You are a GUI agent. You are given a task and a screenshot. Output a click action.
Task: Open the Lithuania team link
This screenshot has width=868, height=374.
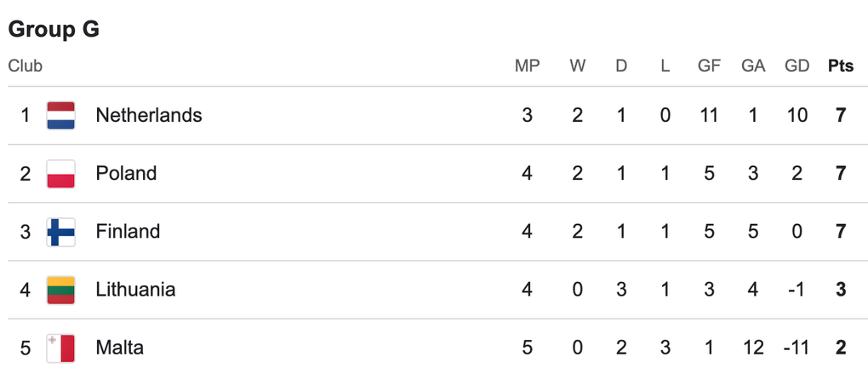(x=135, y=290)
